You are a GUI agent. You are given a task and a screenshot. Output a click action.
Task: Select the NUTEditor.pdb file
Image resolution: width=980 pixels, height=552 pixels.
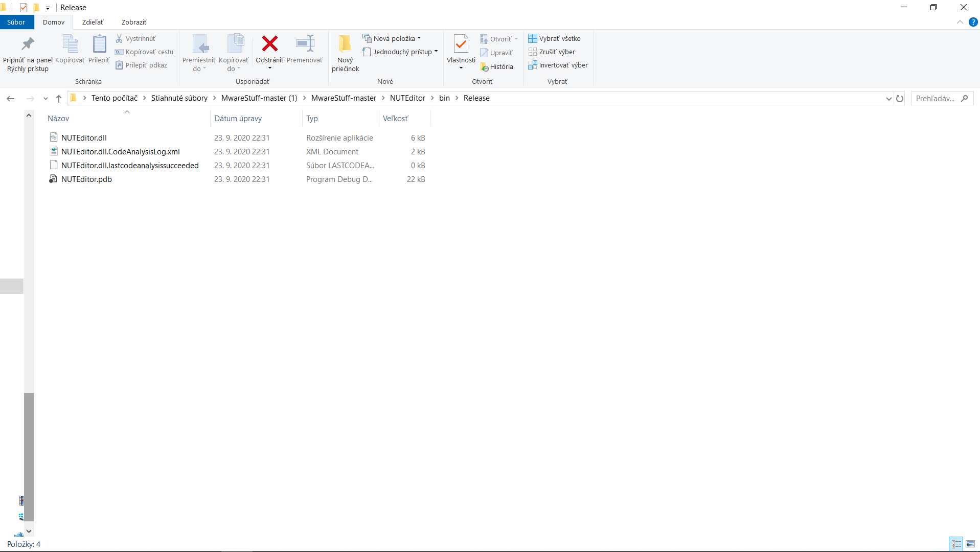86,179
